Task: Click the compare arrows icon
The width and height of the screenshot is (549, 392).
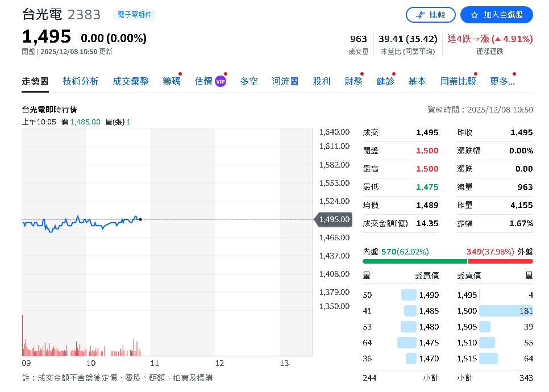Action: tap(421, 15)
